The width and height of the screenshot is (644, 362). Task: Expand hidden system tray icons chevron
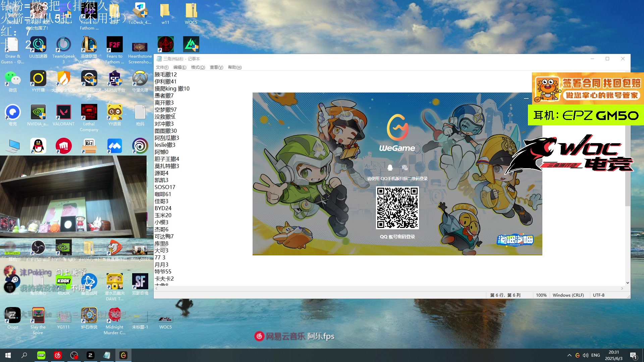tap(569, 355)
